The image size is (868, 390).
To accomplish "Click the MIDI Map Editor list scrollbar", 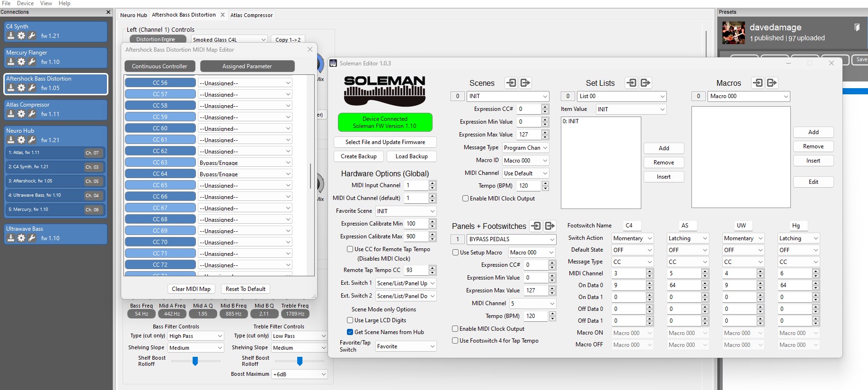I will pyautogui.click(x=310, y=176).
